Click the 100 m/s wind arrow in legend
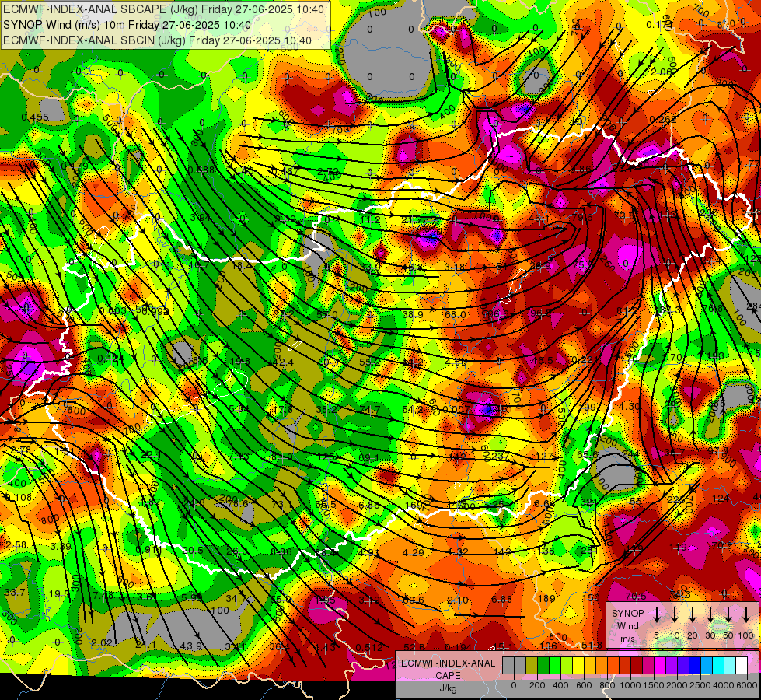 click(x=746, y=615)
